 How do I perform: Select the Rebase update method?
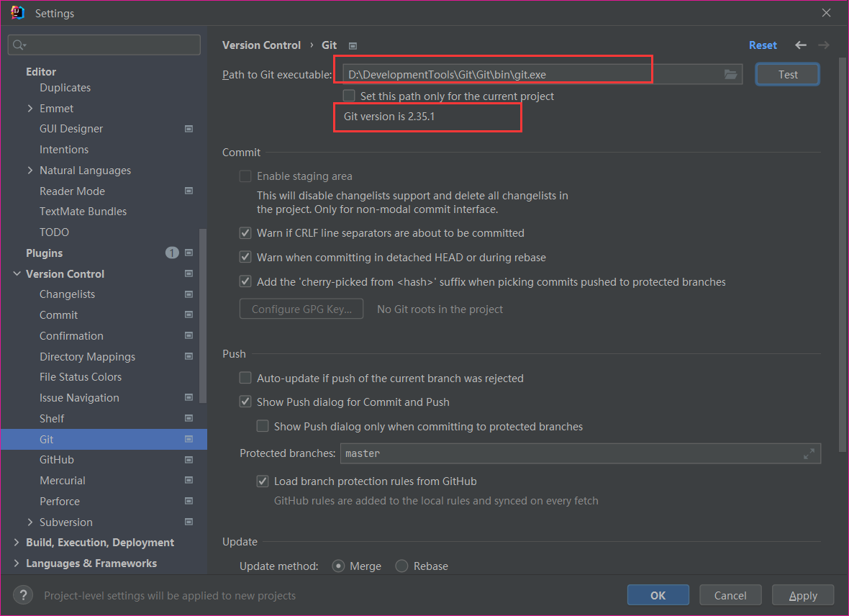(401, 566)
